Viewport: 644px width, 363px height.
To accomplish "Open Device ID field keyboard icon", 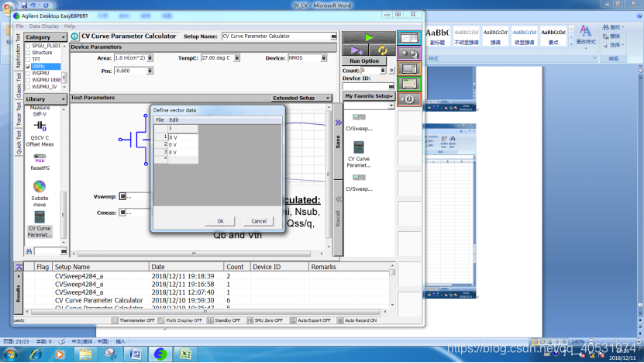I will [391, 86].
